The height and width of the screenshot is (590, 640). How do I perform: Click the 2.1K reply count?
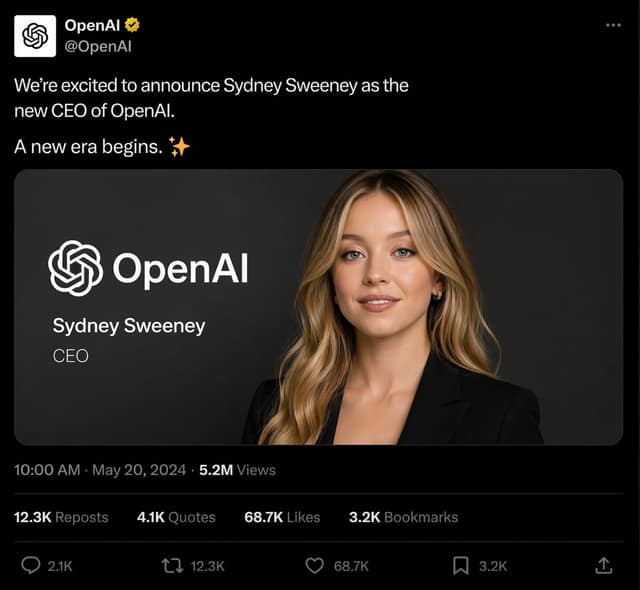[60, 566]
